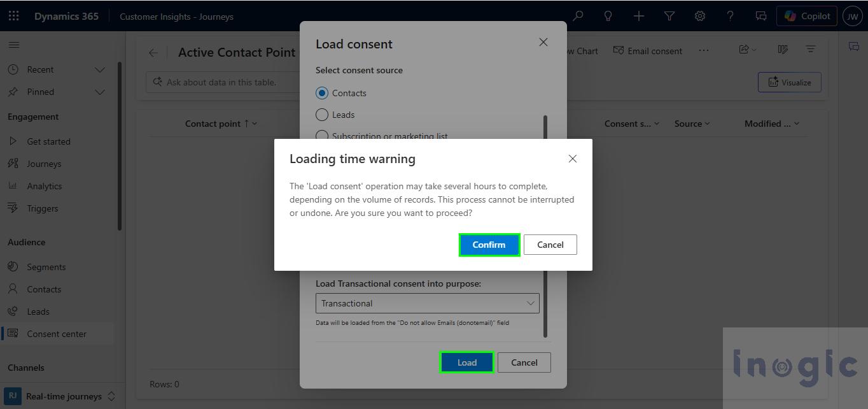The height and width of the screenshot is (409, 868).
Task: Collapse the sidebar with the hamburger icon
Action: [x=14, y=45]
